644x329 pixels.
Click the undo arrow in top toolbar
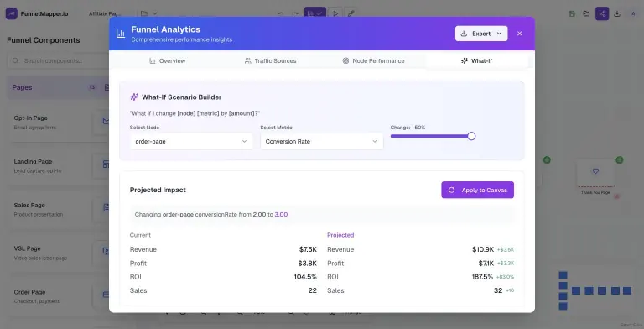280,13
